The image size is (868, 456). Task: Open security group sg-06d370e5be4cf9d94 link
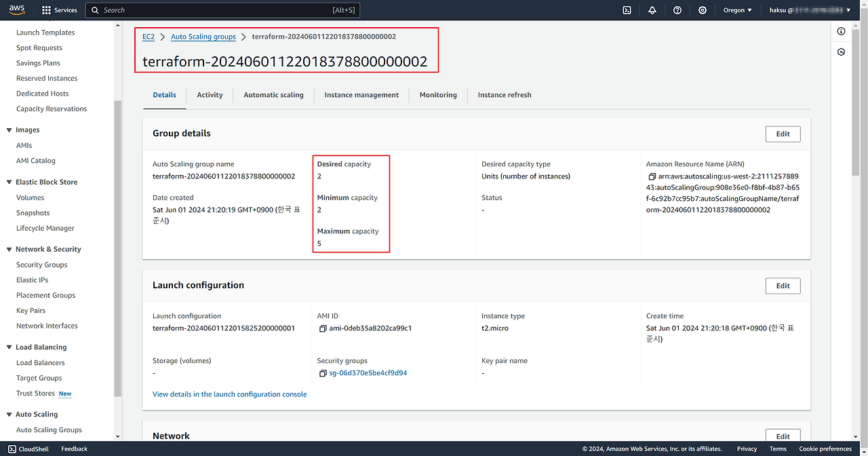point(367,373)
